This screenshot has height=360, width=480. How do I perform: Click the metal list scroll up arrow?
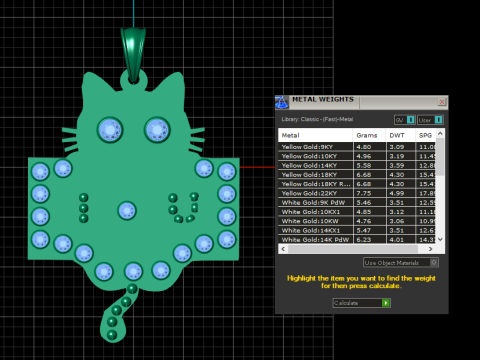440,133
